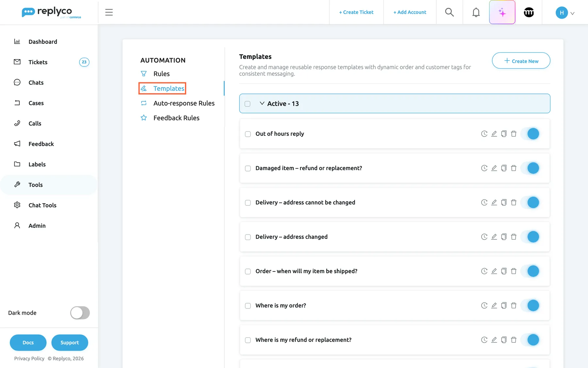The image size is (588, 368).
Task: Open Feedback Rules section
Action: (176, 118)
